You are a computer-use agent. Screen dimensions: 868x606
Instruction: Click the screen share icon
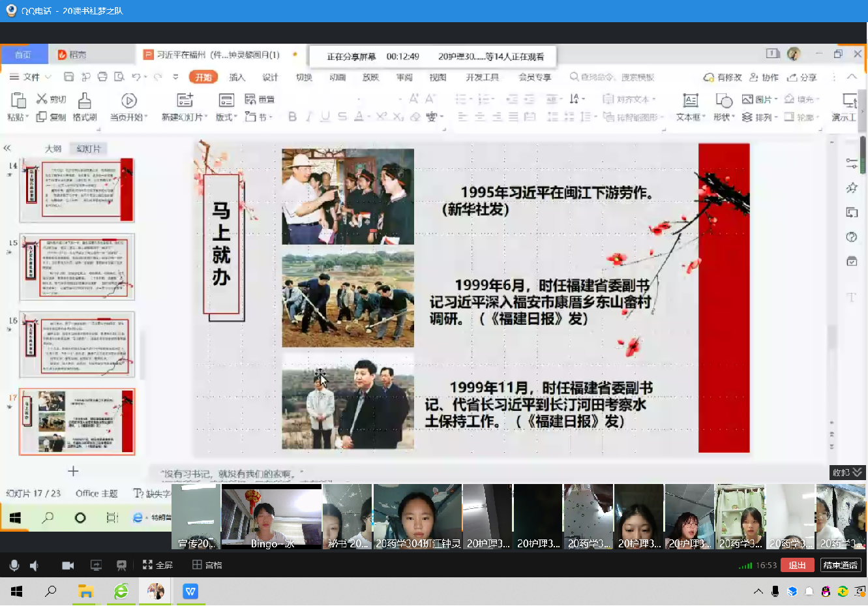point(96,565)
